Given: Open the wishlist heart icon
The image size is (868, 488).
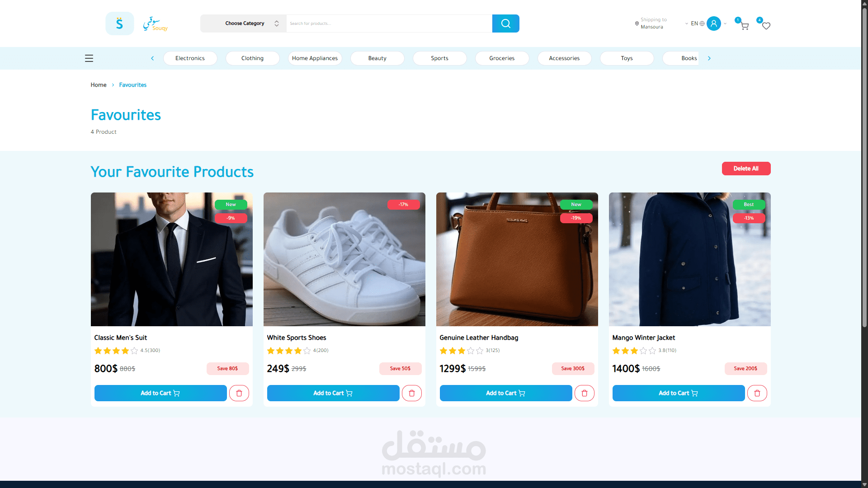Looking at the screenshot, I should (766, 26).
